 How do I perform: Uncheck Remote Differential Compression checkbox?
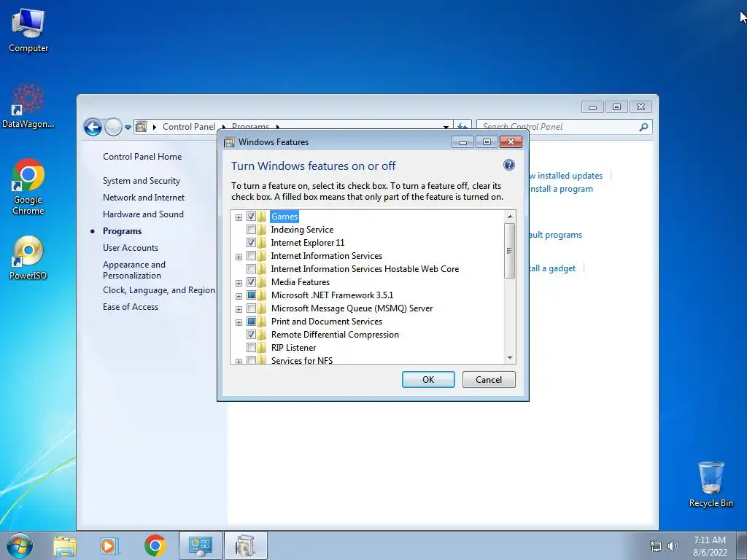point(251,334)
